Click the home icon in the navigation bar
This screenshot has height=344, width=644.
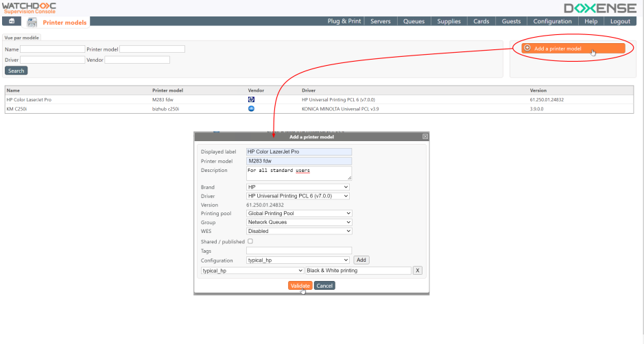[12, 21]
